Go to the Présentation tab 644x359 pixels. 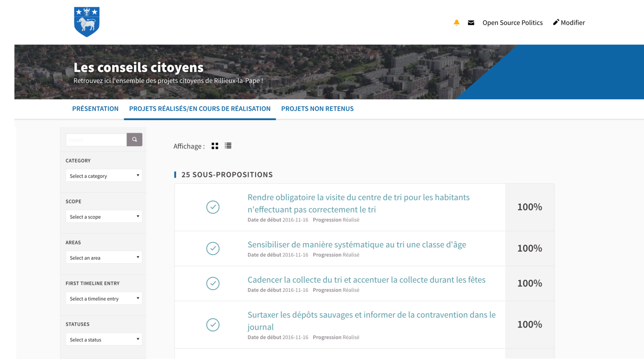click(x=95, y=109)
